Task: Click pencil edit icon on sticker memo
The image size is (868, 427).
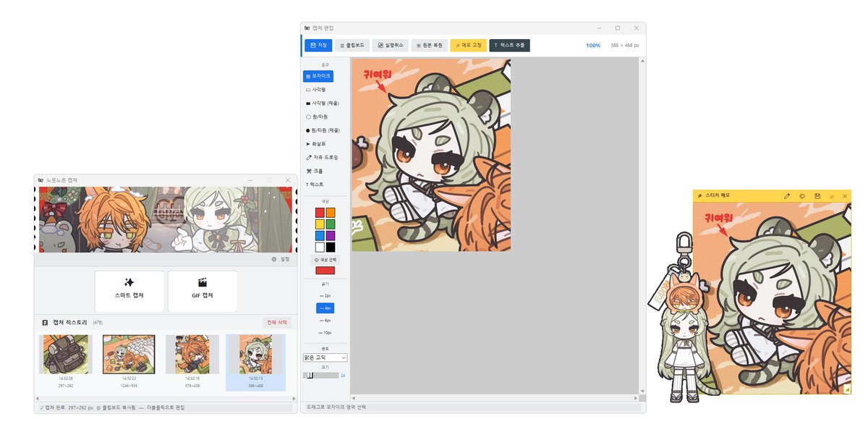Action: point(787,196)
